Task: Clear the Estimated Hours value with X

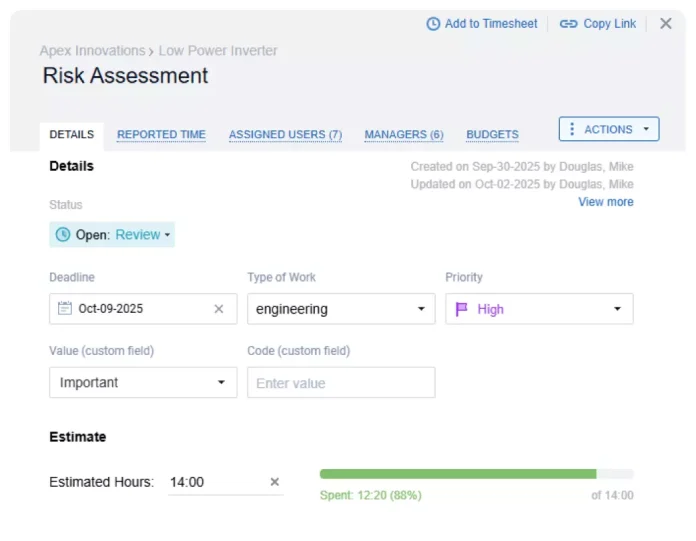Action: click(275, 482)
